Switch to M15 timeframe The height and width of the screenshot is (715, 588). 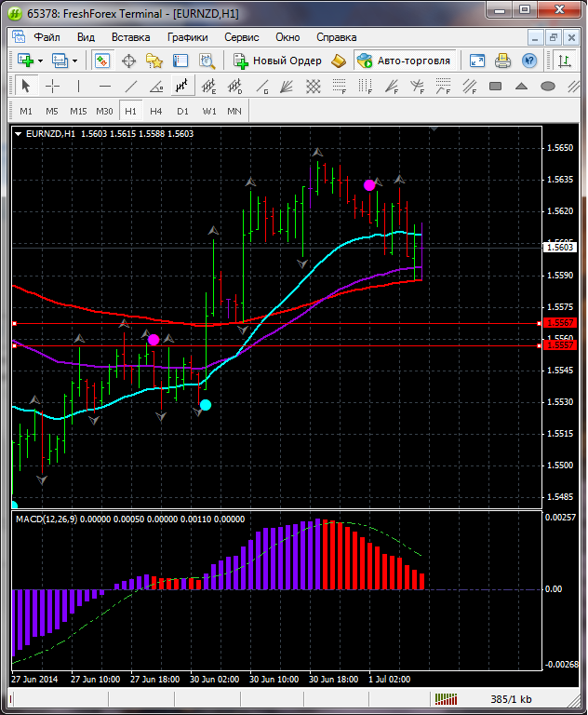coord(78,112)
